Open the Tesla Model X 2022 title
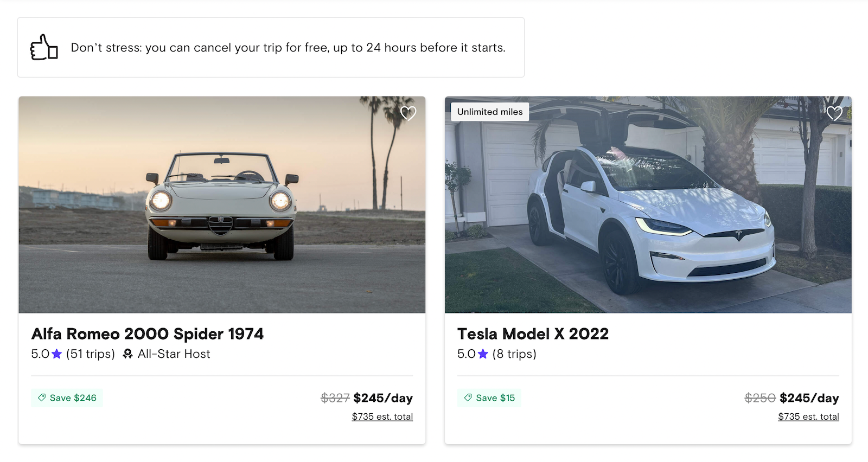868x462 pixels. (533, 334)
